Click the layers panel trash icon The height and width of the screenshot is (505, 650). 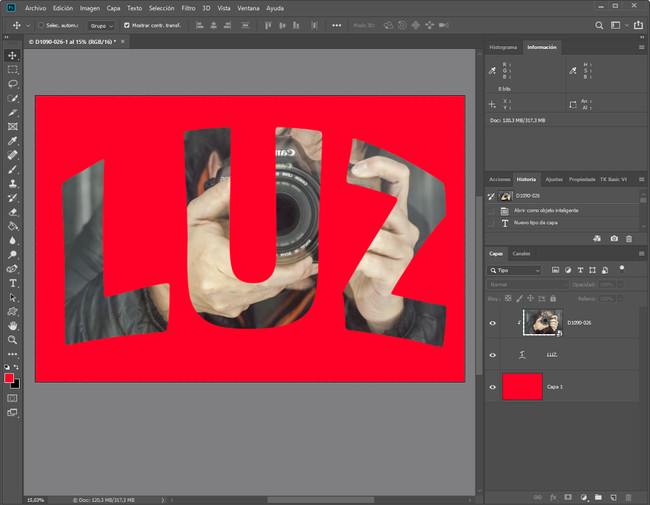pyautogui.click(x=628, y=496)
